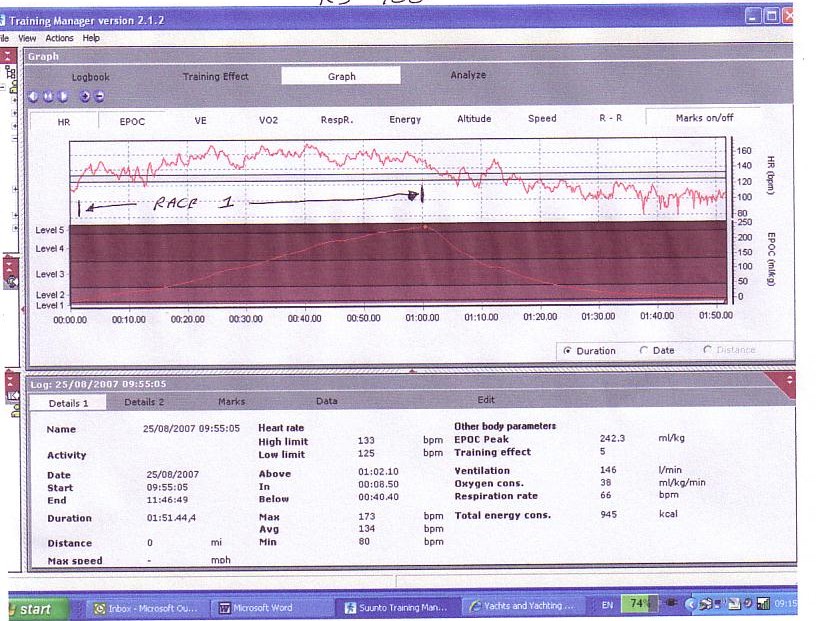Open the Help menu
The image size is (816, 621).
91,38
